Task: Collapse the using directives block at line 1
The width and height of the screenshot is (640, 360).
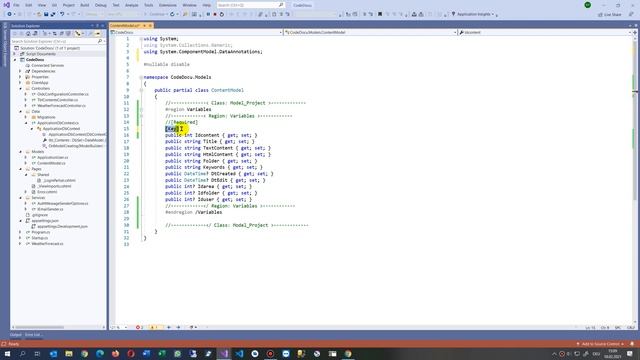Action: pyautogui.click(x=141, y=39)
